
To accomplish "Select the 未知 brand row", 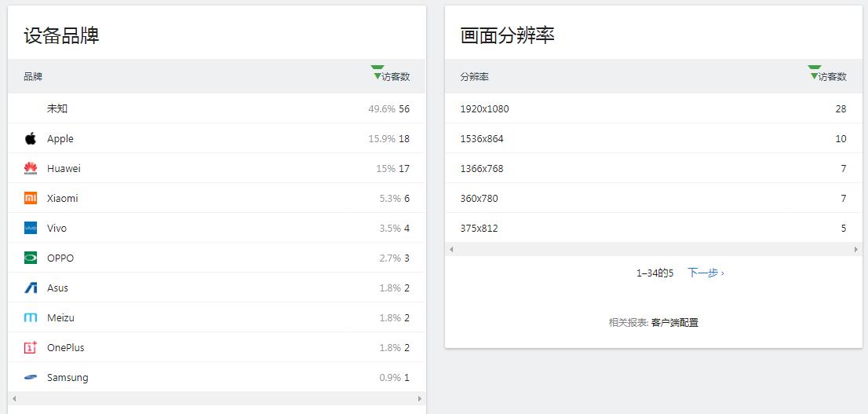I will [x=217, y=108].
